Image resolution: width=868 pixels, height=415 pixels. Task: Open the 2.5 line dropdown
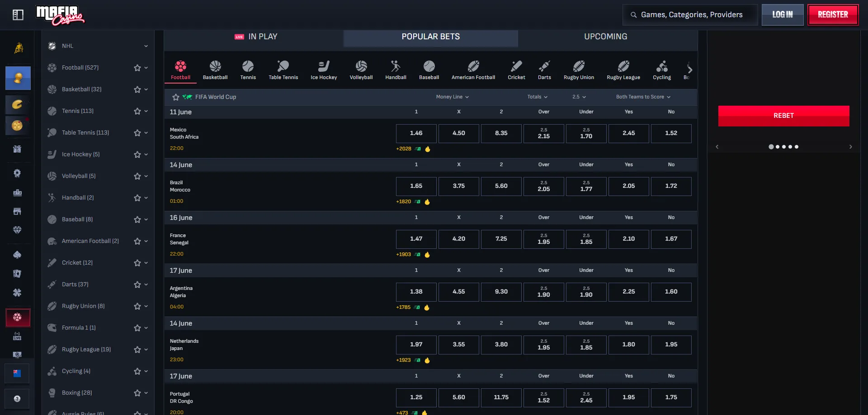(579, 97)
